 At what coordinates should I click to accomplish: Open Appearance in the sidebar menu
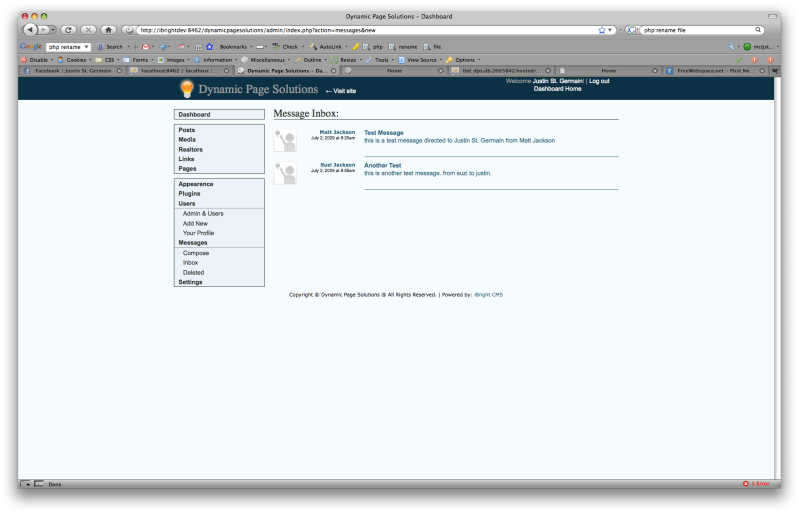[196, 184]
